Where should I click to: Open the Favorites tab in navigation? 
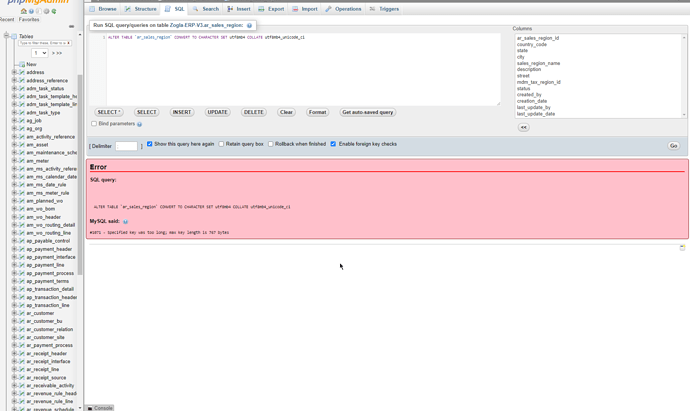coord(29,19)
